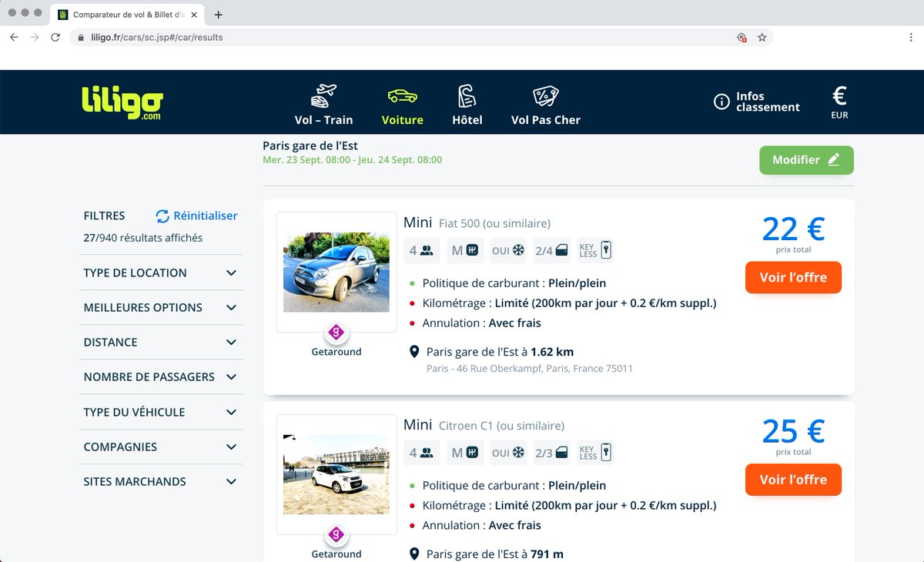Click Voir l'offre for the 25 € Citroen C1
924x562 pixels.
pyautogui.click(x=793, y=480)
